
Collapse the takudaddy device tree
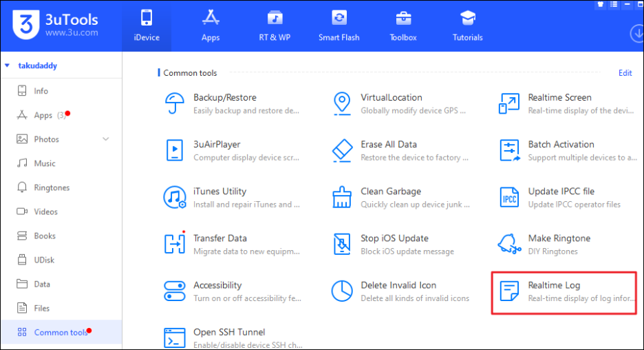[7, 65]
